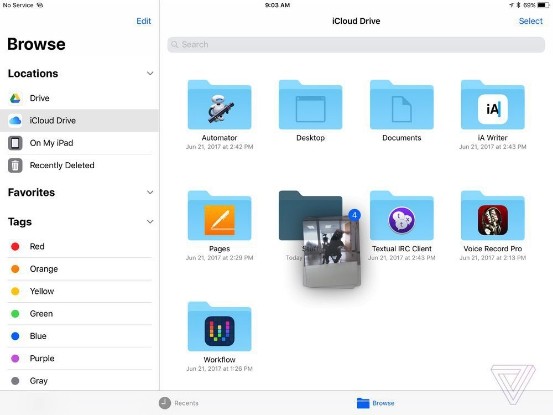Filter by the Red tag
Image resolution: width=553 pixels, height=415 pixels.
[x=80, y=246]
